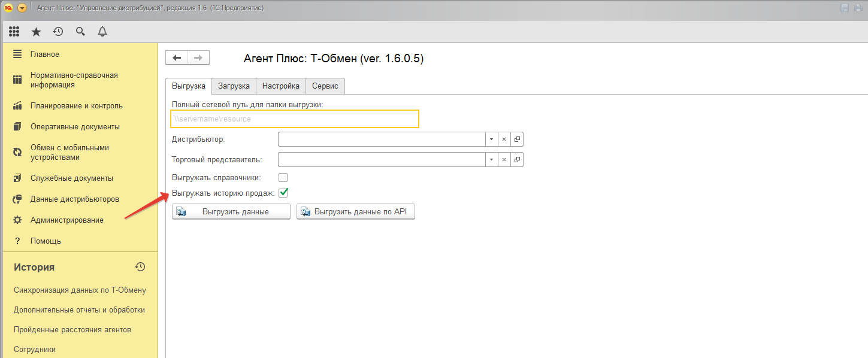
Task: Enable Выгружать справочники checkbox
Action: [x=283, y=177]
